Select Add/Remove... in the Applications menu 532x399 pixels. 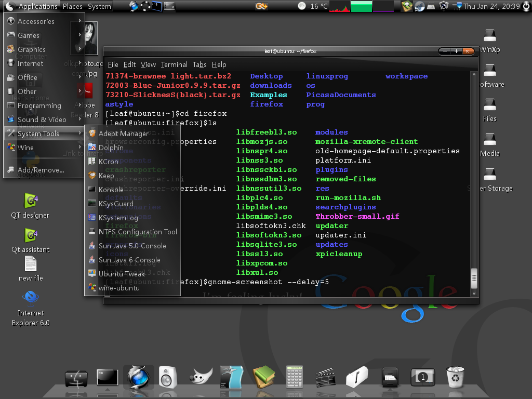click(x=43, y=170)
